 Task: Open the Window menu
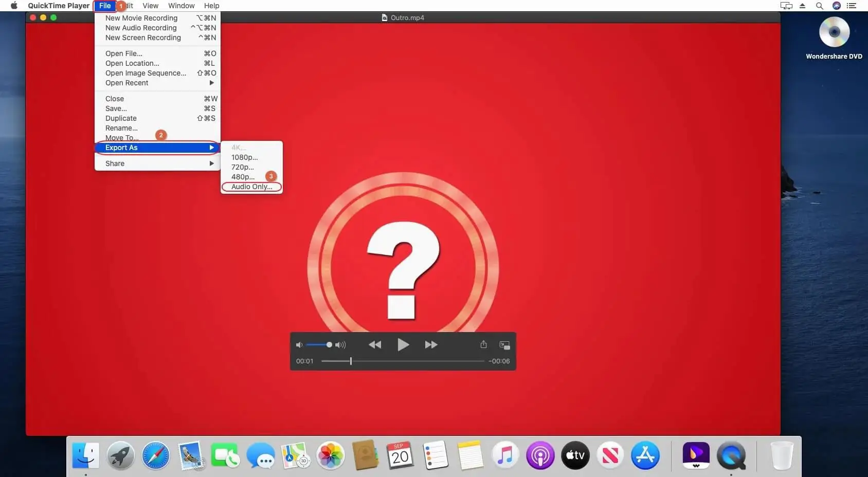click(181, 6)
